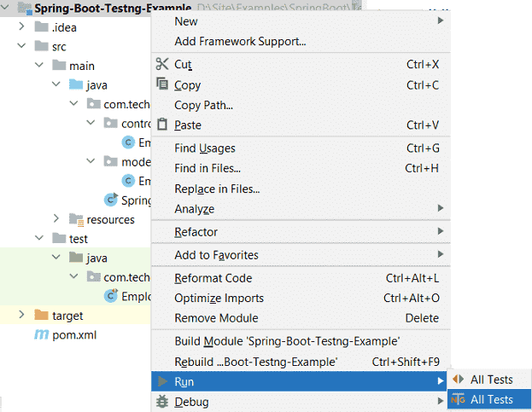532x412 pixels.
Task: Click the main folder icon
Action: click(59, 64)
